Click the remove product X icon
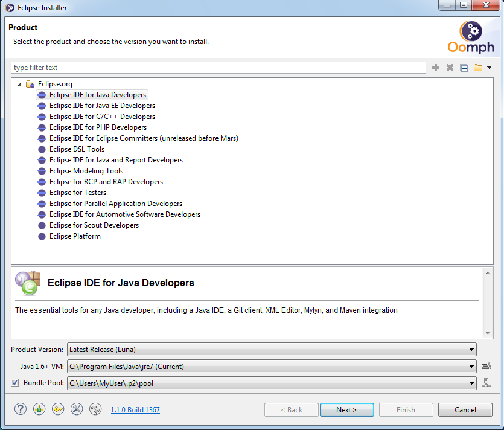504x430 pixels. pos(450,68)
